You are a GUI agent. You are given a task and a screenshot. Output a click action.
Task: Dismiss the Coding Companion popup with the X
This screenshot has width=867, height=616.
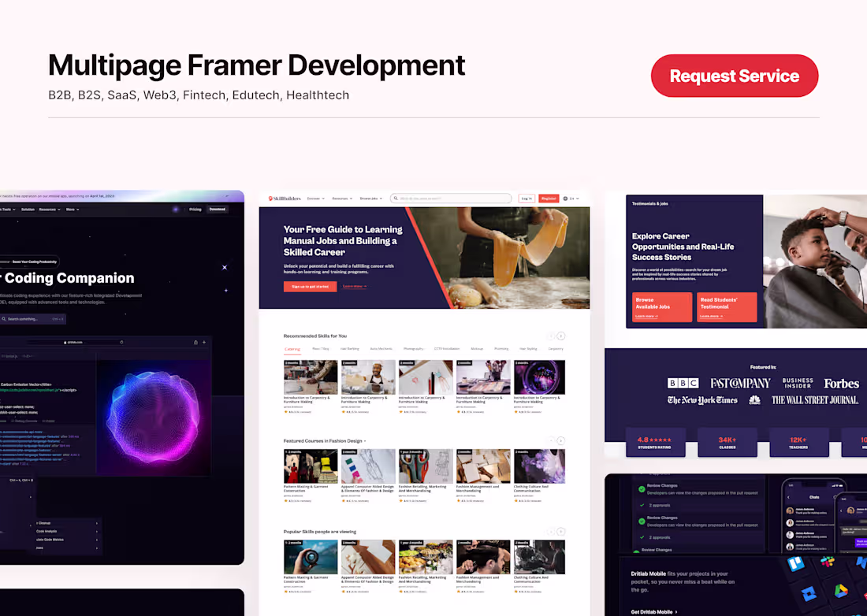tap(225, 268)
